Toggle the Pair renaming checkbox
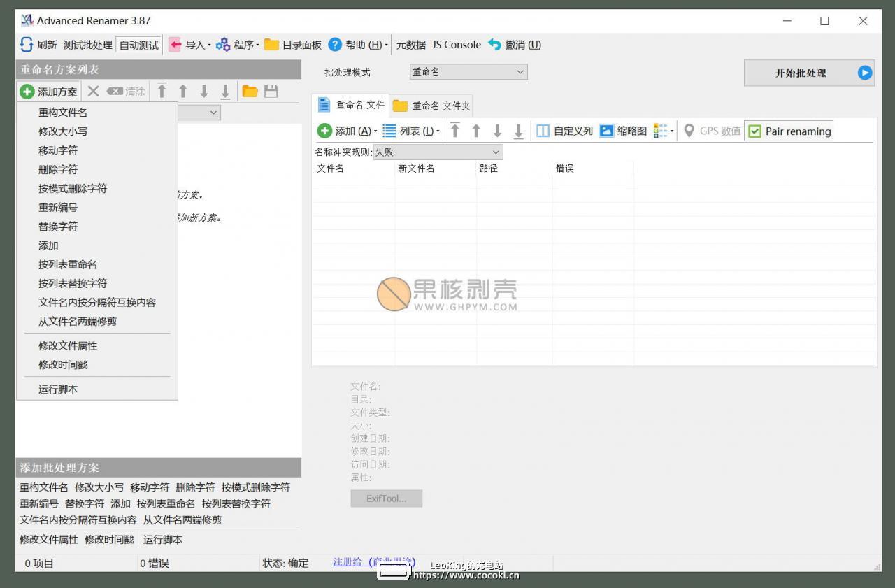 754,131
